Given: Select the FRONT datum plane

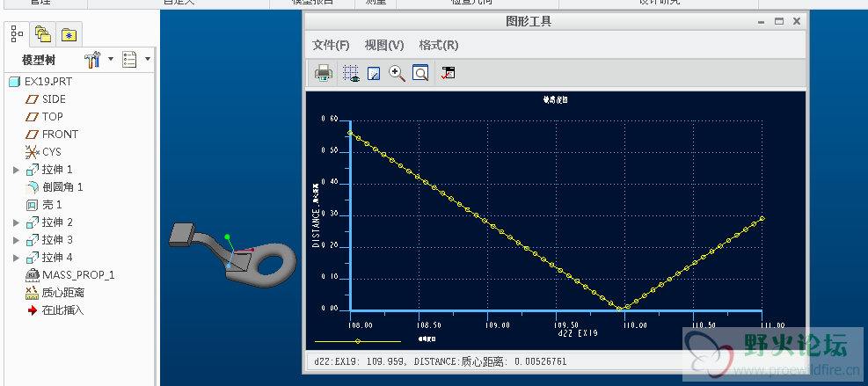Looking at the screenshot, I should pos(61,134).
